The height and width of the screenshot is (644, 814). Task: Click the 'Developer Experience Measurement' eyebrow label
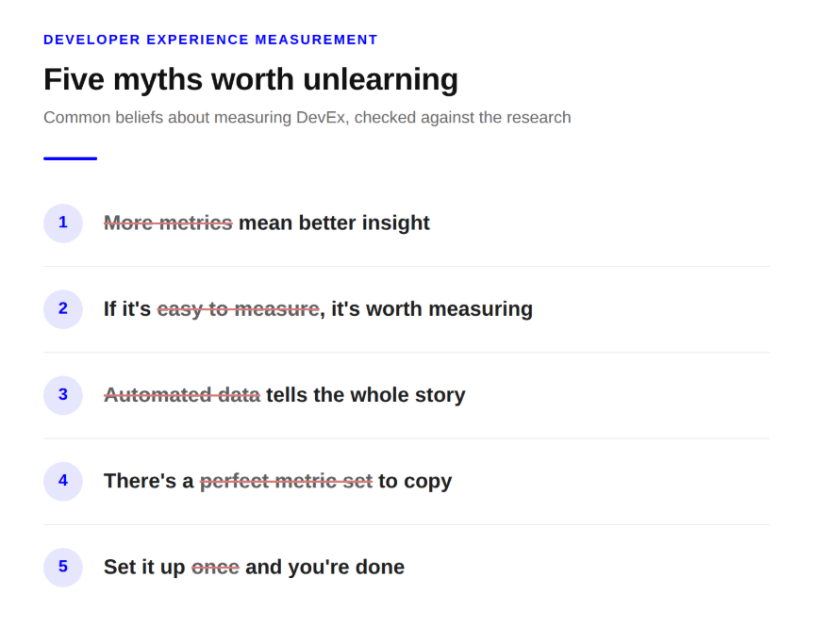tap(210, 40)
